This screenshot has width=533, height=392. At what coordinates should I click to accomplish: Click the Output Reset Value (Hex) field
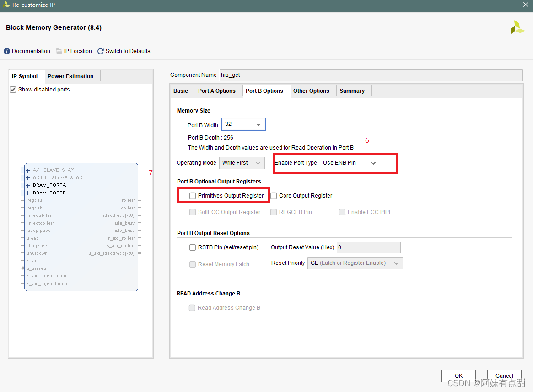point(368,247)
